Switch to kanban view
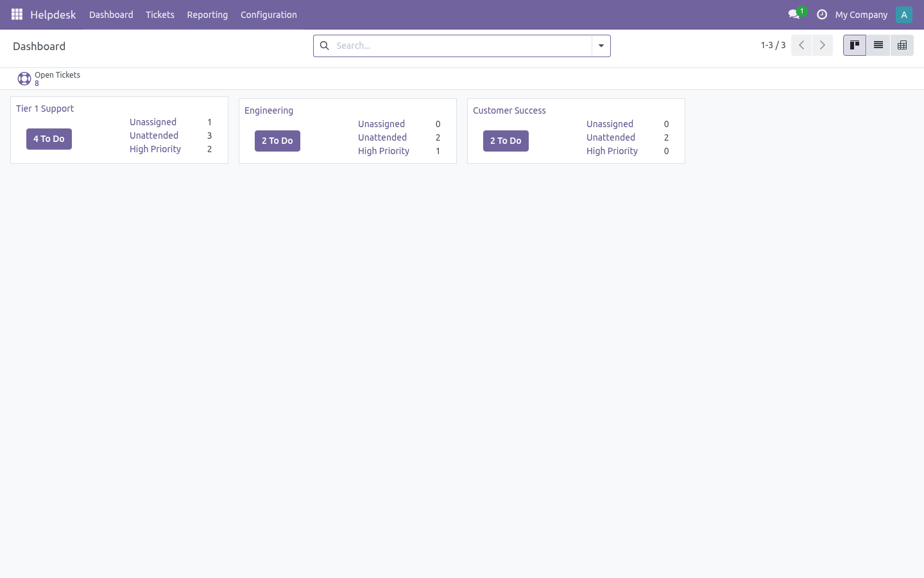 coord(855,45)
